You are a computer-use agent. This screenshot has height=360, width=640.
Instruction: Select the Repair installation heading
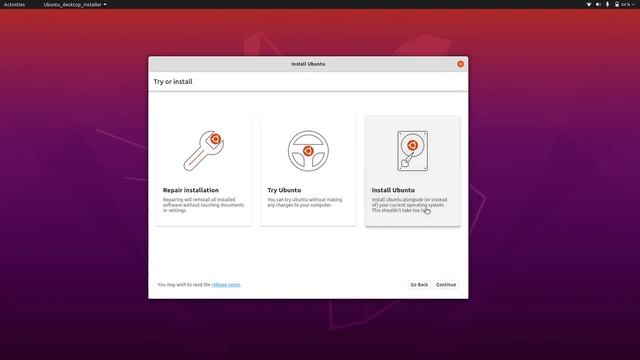tap(191, 190)
